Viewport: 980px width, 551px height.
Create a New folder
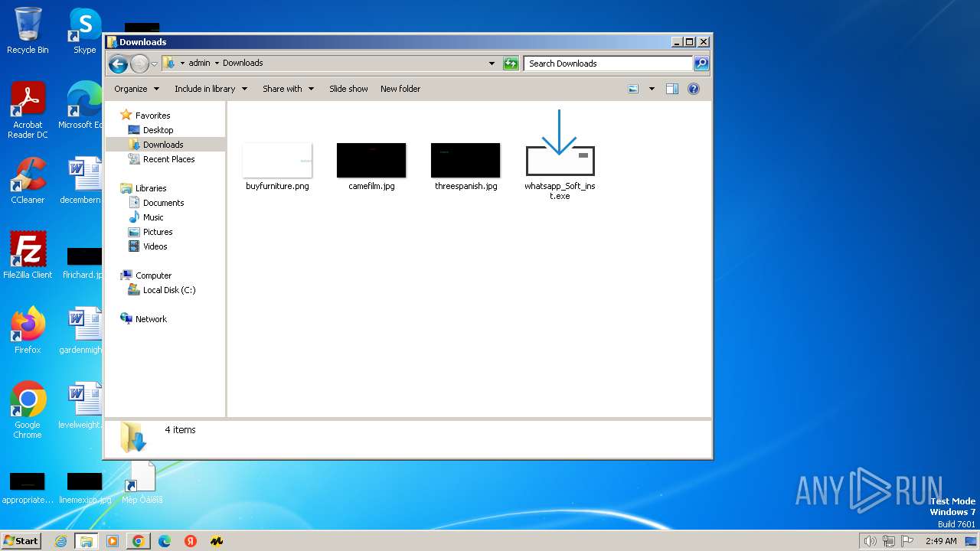click(400, 89)
